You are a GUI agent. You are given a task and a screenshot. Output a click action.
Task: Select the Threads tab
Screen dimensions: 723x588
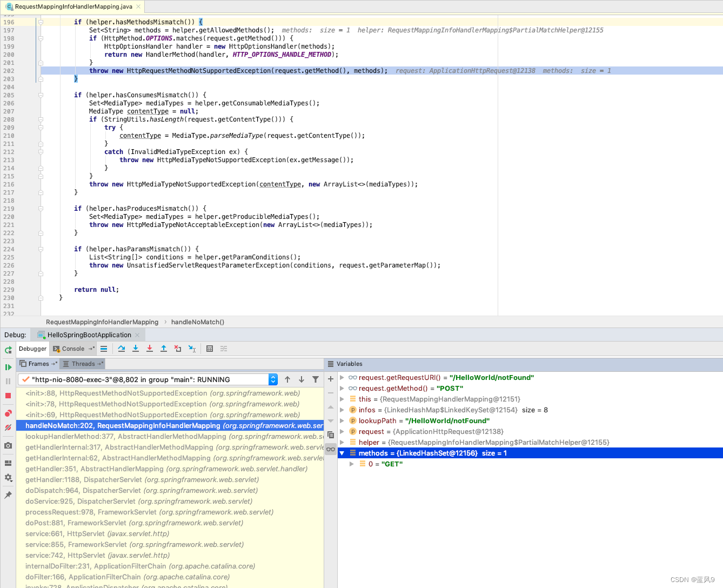click(83, 364)
